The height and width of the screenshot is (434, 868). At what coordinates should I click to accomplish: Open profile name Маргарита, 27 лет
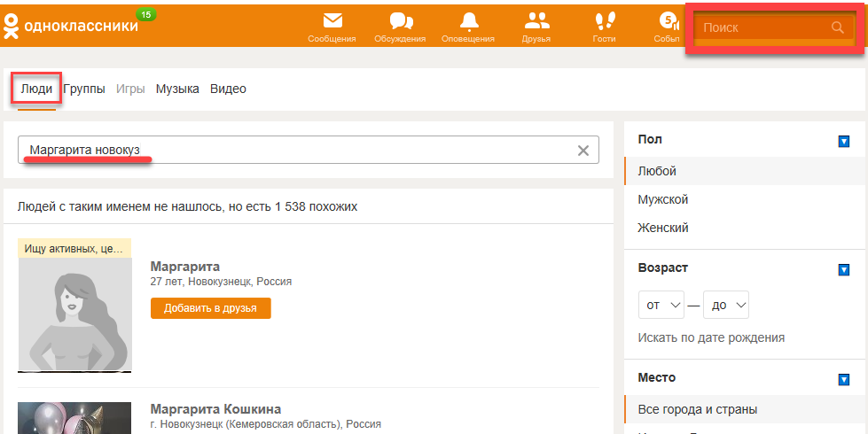pos(185,267)
